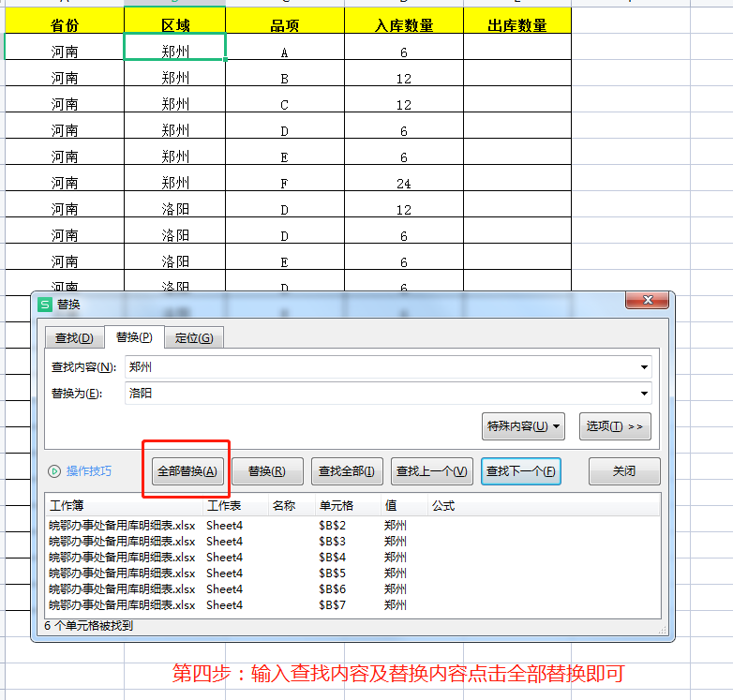Select the result row for cell $B$6
Viewport: 733px width, 700px height.
coord(353,589)
